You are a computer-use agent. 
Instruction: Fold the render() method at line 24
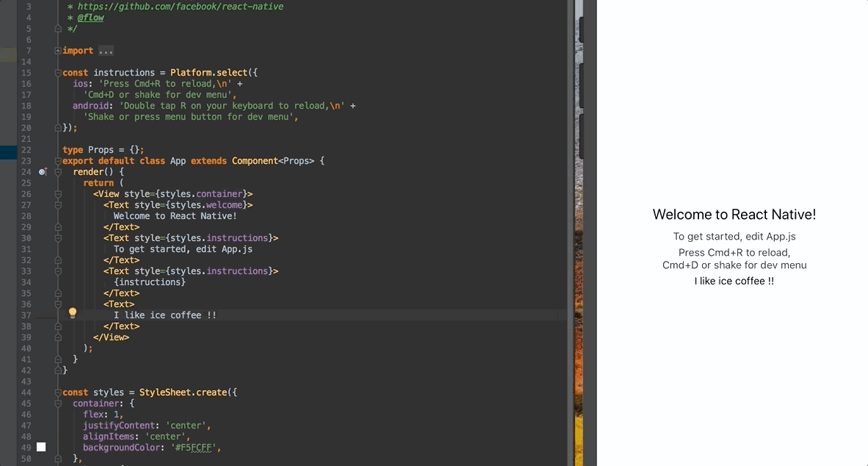[x=57, y=172]
